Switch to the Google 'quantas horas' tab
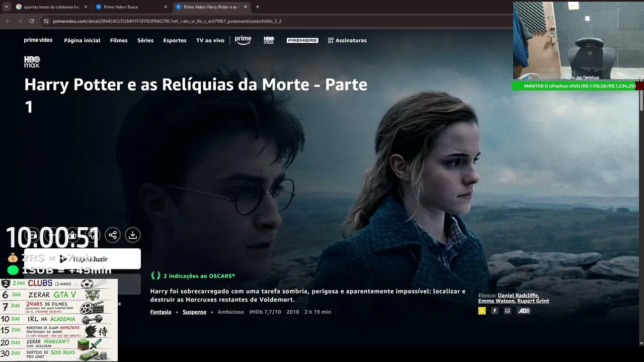 tap(52, 7)
